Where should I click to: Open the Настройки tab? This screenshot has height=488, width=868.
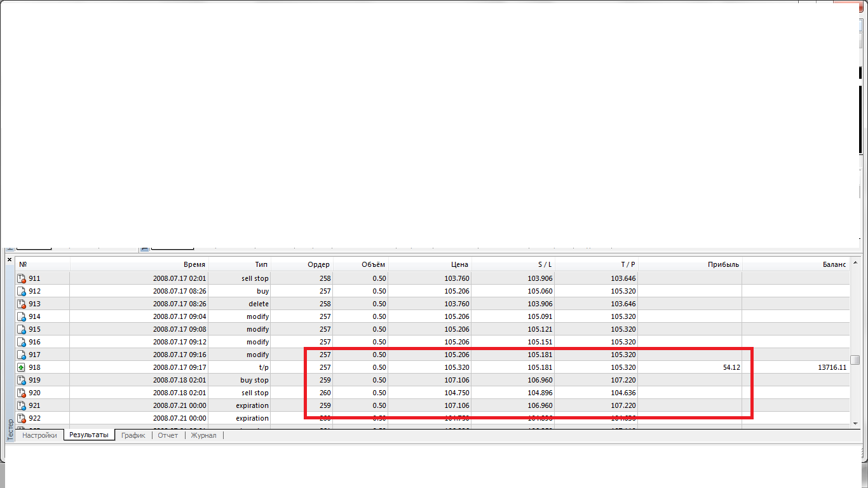pyautogui.click(x=39, y=435)
